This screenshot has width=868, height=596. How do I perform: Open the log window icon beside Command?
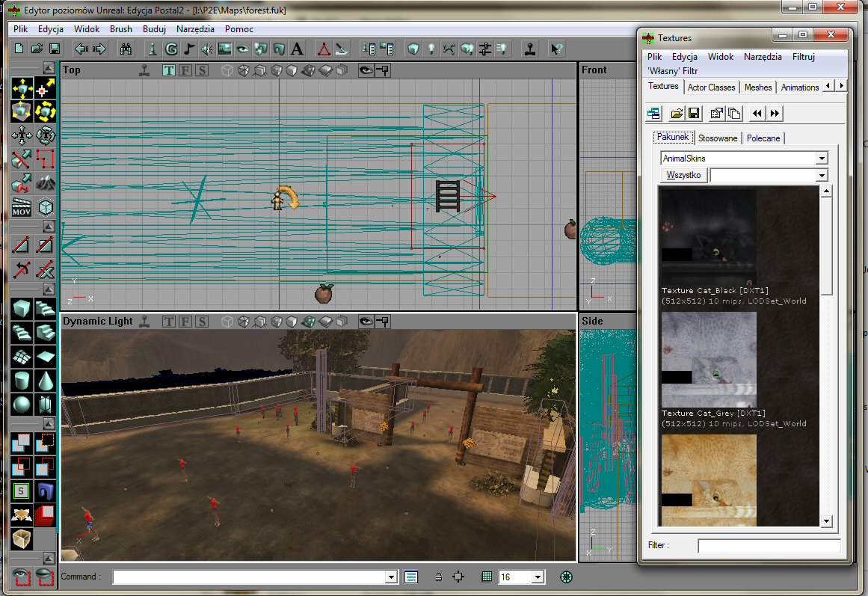click(x=410, y=577)
